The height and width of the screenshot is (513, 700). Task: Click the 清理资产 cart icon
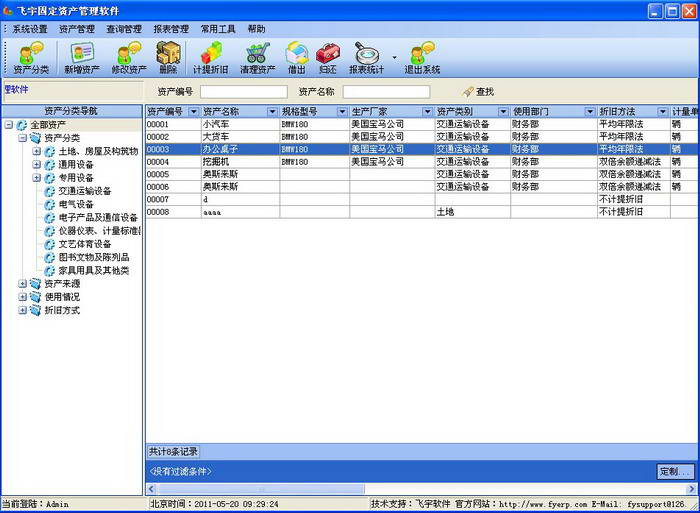[x=258, y=58]
